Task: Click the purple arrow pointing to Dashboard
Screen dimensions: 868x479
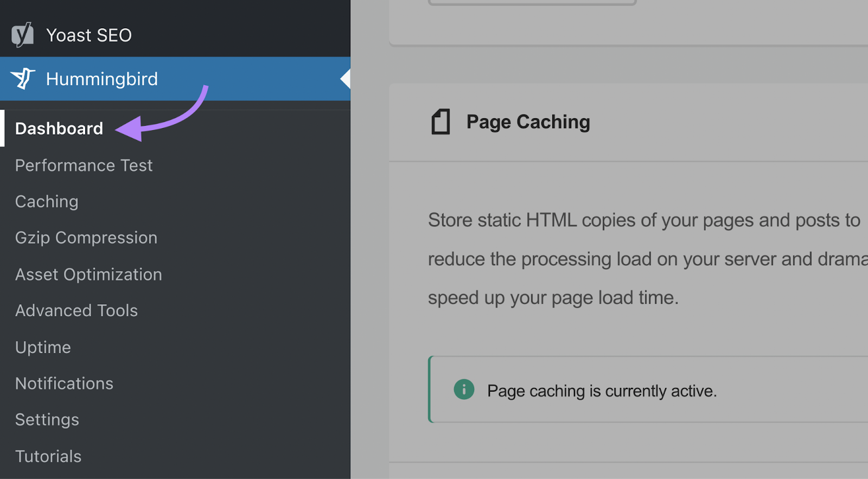Action: 163,117
